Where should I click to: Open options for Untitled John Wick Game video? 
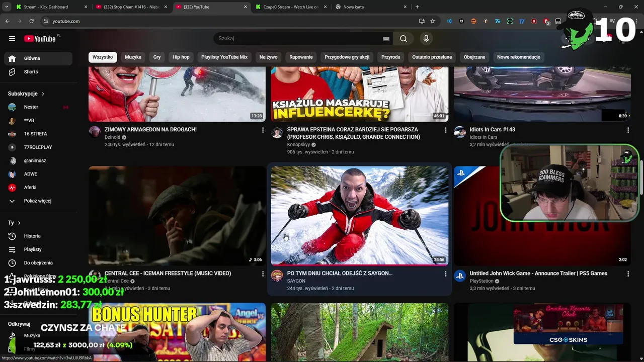(628, 274)
